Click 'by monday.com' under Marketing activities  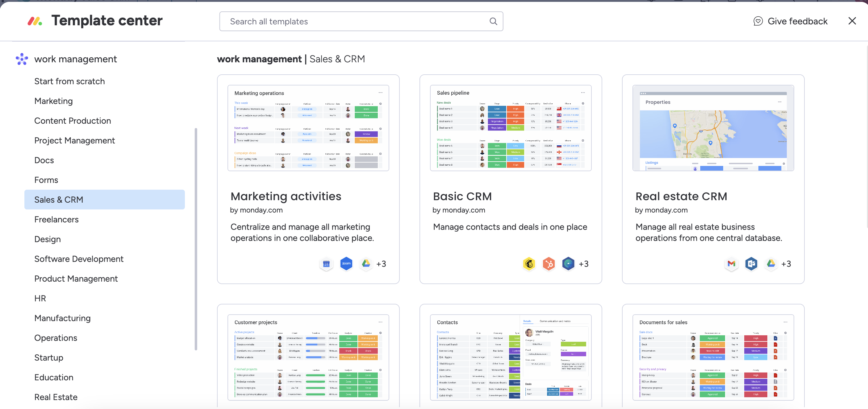click(x=256, y=210)
